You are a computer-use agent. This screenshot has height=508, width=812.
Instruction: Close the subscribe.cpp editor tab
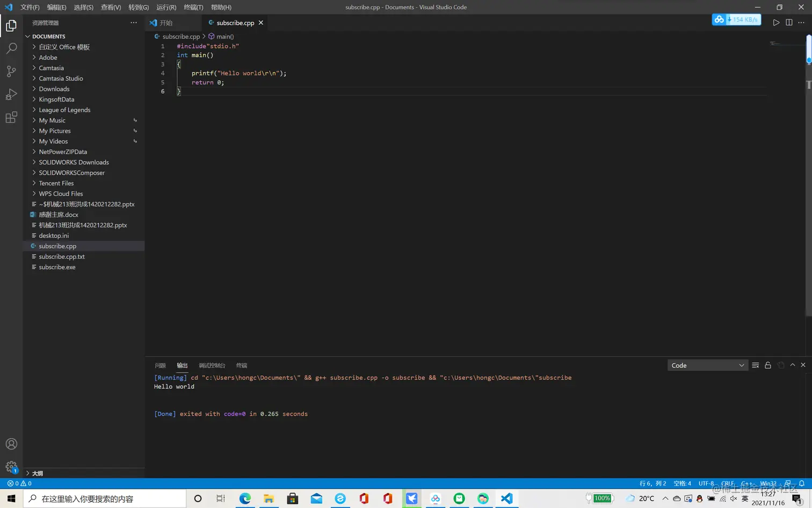pyautogui.click(x=261, y=23)
